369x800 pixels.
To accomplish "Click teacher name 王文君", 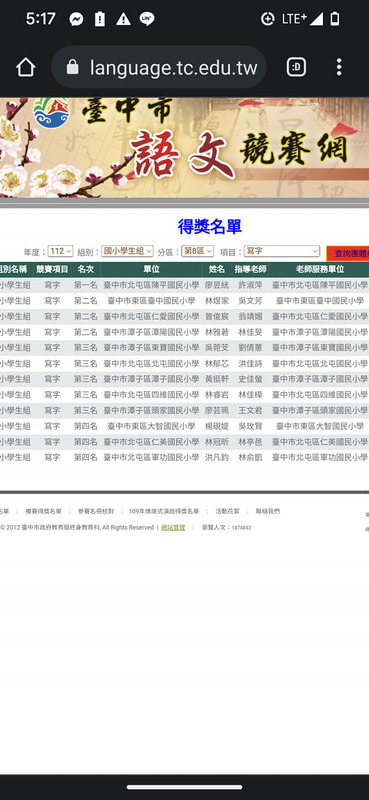I will pyautogui.click(x=250, y=410).
